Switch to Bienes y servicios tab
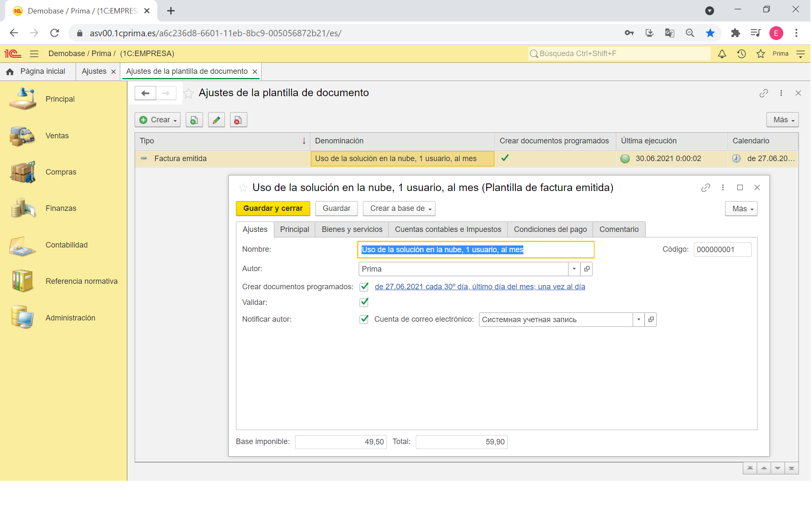812x506 pixels. coord(352,230)
